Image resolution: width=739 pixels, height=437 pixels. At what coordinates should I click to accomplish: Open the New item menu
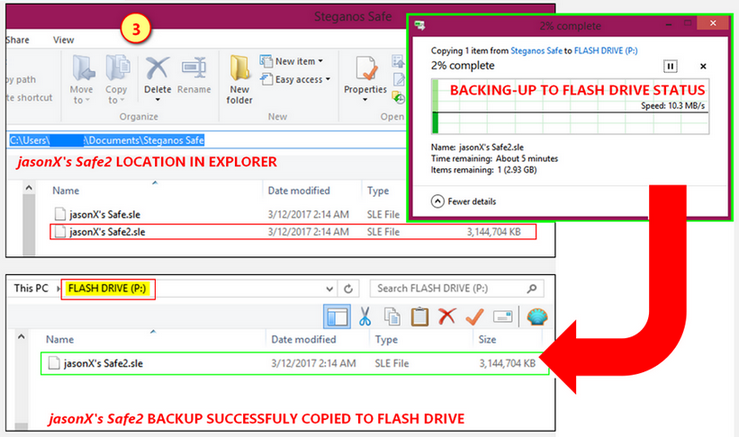(291, 61)
